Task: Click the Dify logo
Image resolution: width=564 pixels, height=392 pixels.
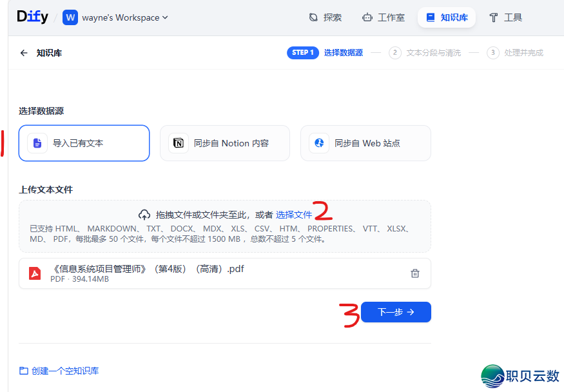Action: 32,17
